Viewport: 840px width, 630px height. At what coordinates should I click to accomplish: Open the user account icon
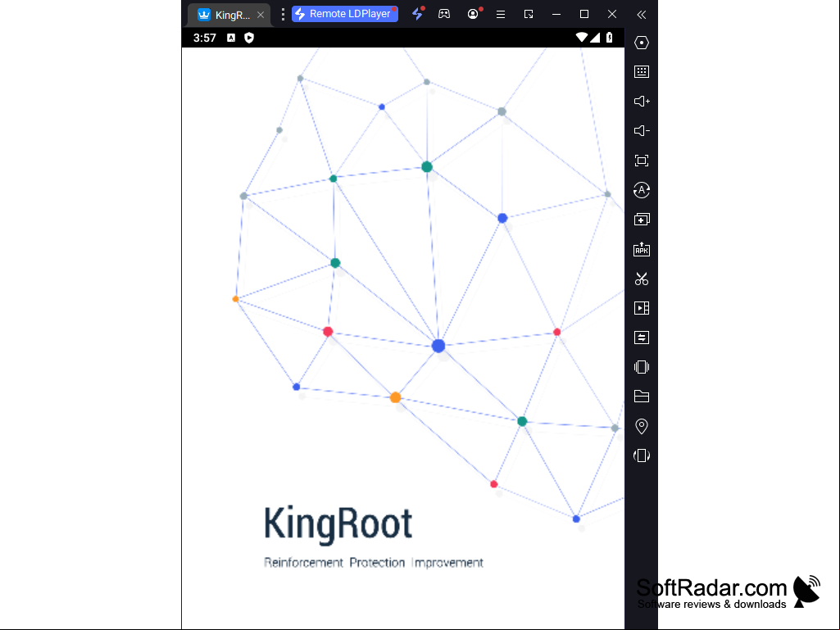click(x=473, y=14)
